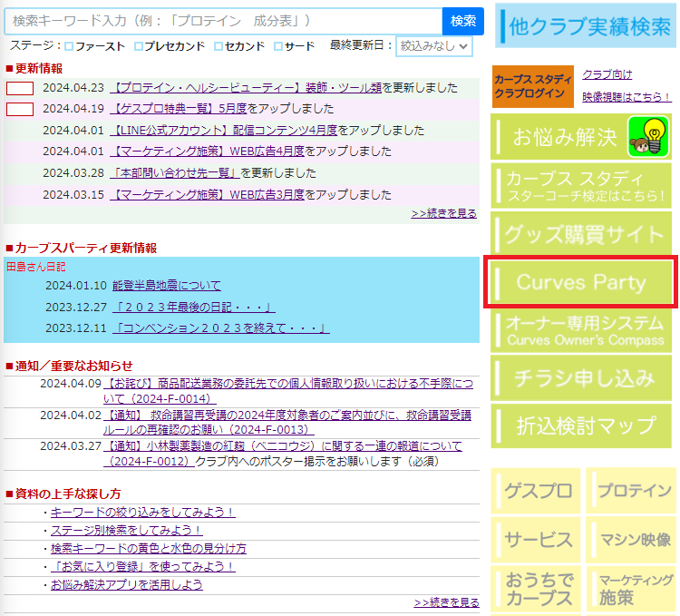Open オーナー専用システム Owner's Compass banner
The image size is (680, 616).
point(584,331)
